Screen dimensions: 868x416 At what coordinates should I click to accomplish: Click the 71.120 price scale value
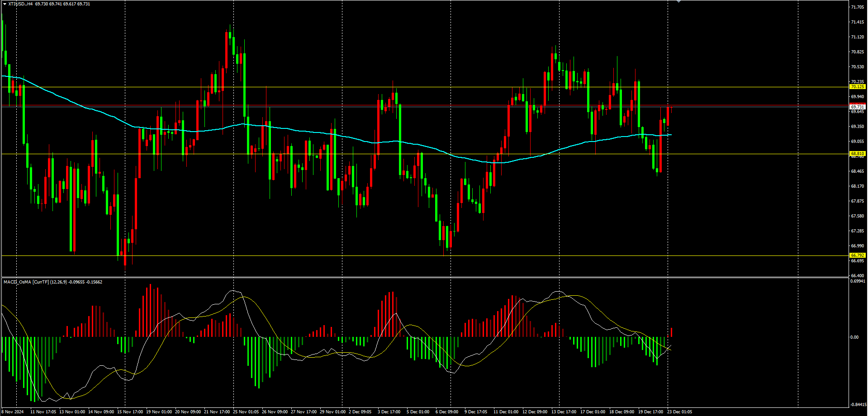pyautogui.click(x=858, y=37)
